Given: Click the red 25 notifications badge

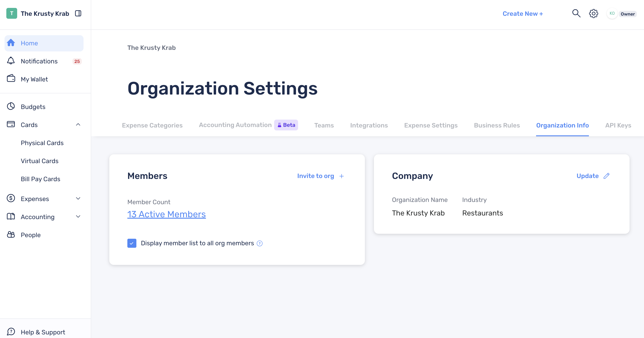Looking at the screenshot, I should [77, 61].
